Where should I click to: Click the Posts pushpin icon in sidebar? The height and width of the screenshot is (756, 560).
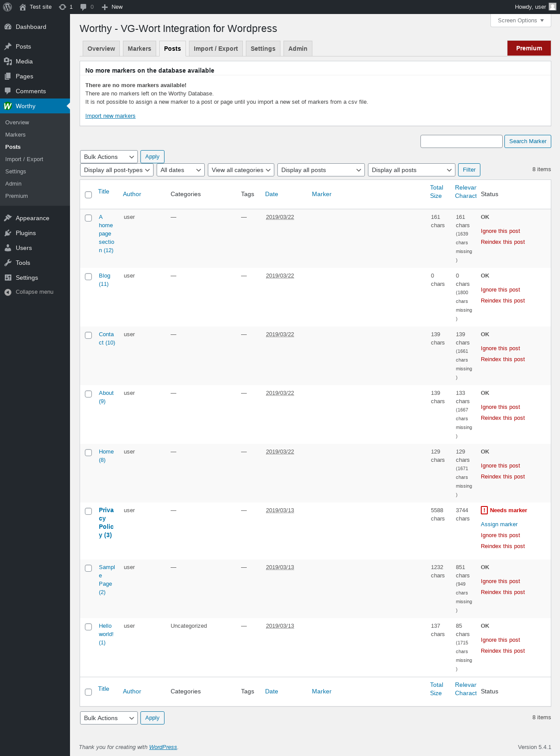click(x=8, y=46)
